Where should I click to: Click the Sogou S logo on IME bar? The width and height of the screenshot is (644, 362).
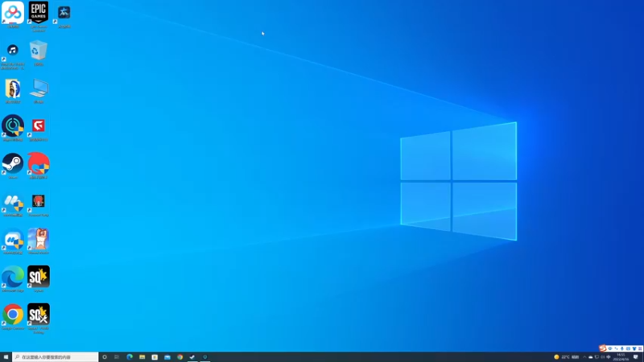click(603, 348)
